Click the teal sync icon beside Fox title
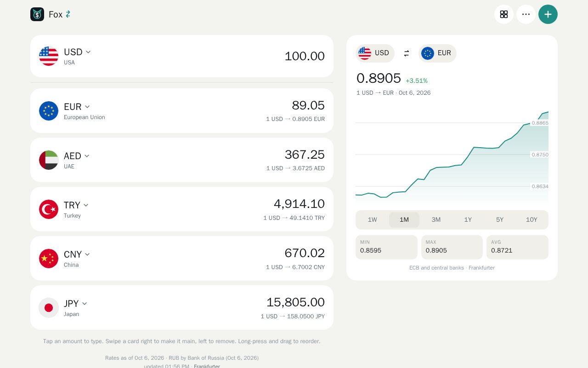This screenshot has height=368, width=588. point(68,14)
